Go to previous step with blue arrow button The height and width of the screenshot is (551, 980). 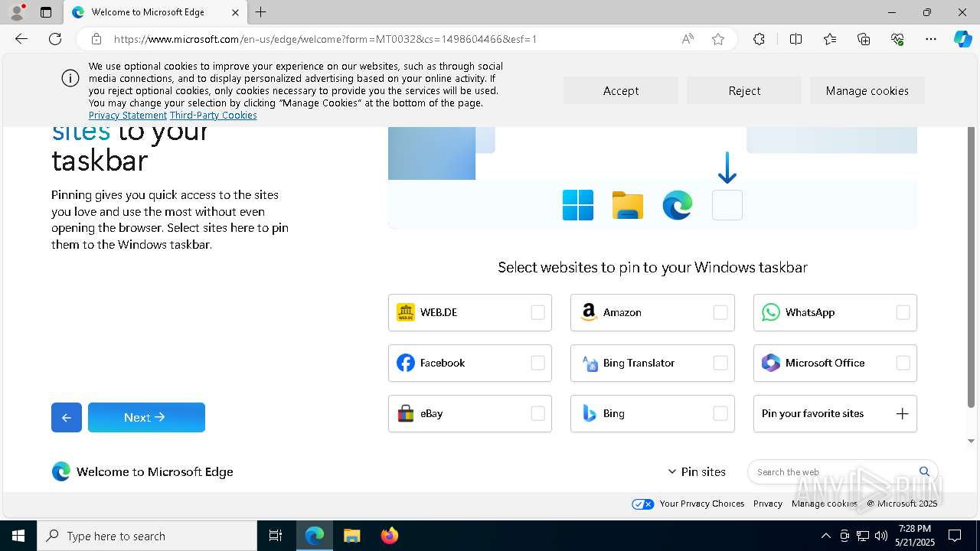click(x=67, y=417)
